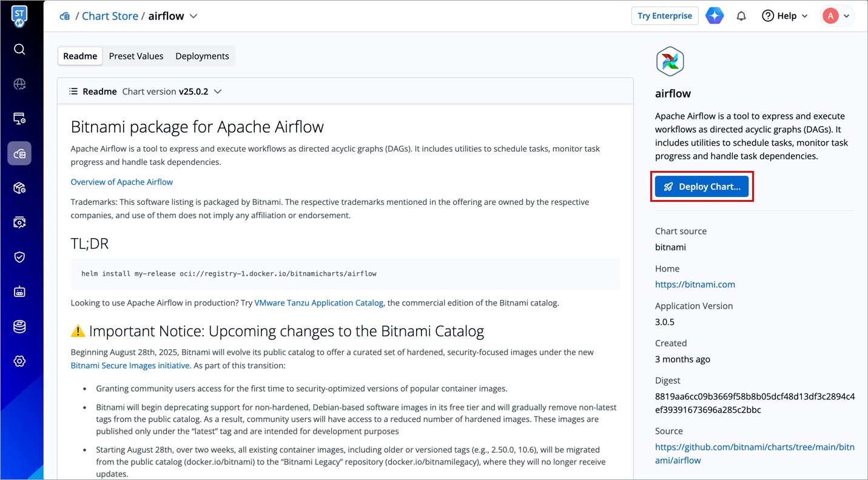Click the notifications bell icon

[x=741, y=16]
